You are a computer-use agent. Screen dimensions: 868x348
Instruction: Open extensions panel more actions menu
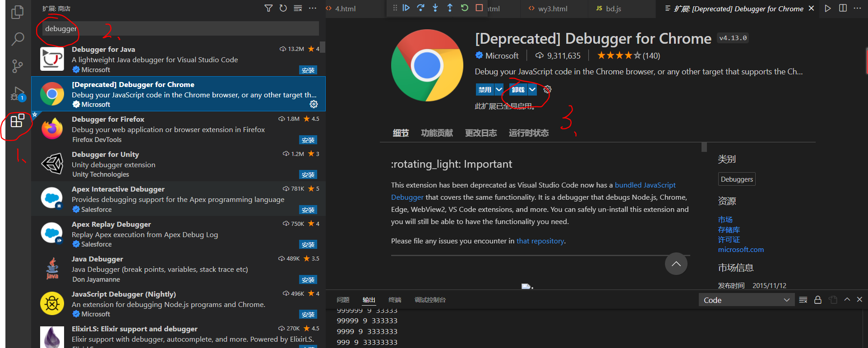[313, 8]
